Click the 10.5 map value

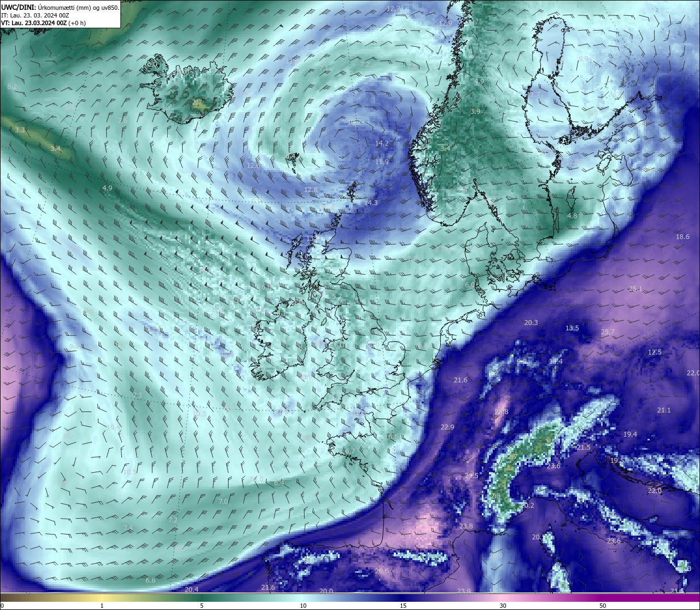pyautogui.click(x=130, y=472)
